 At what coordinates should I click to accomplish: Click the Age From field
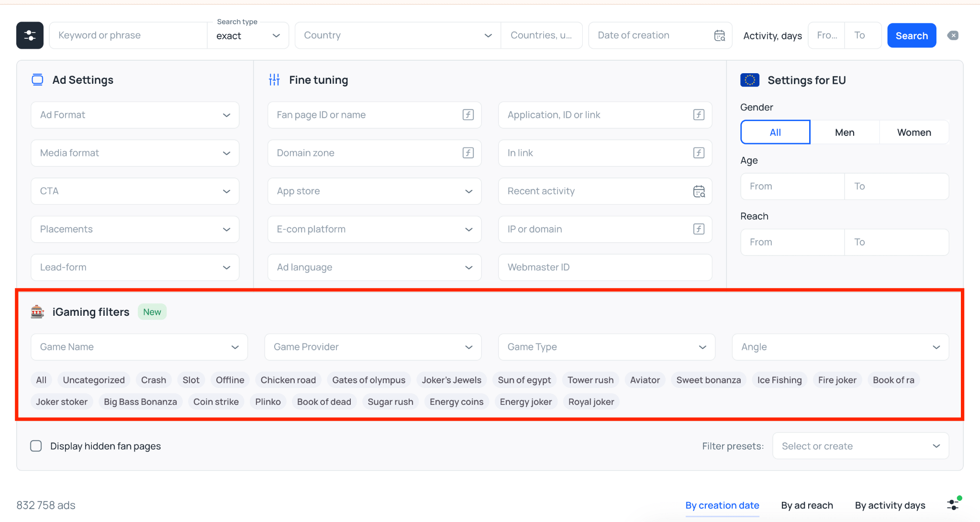point(792,187)
